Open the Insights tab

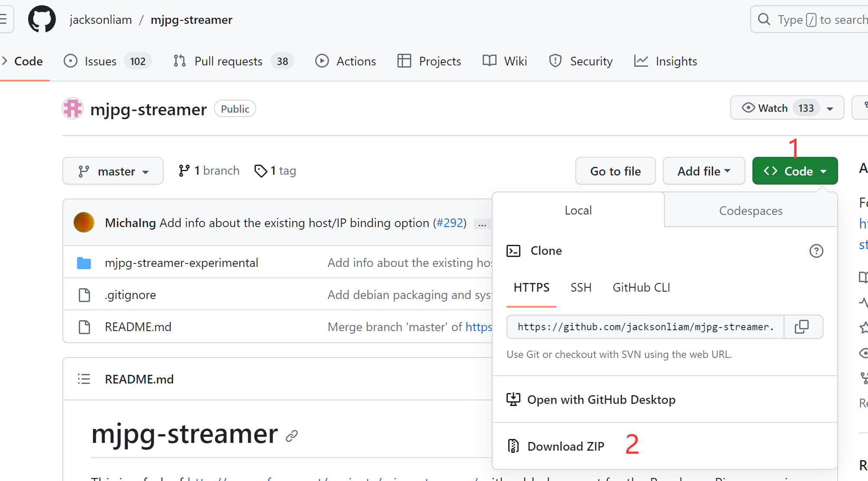(x=665, y=61)
